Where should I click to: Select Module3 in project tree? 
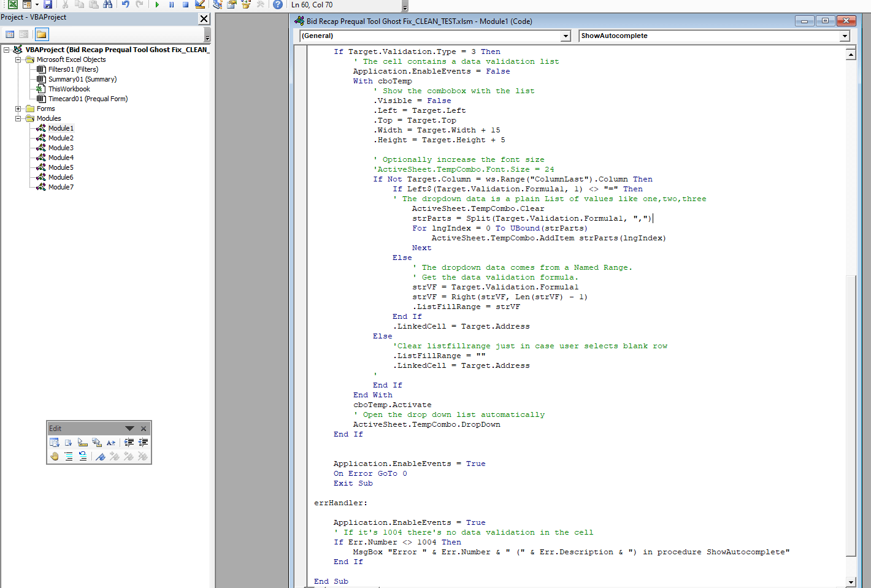[61, 148]
